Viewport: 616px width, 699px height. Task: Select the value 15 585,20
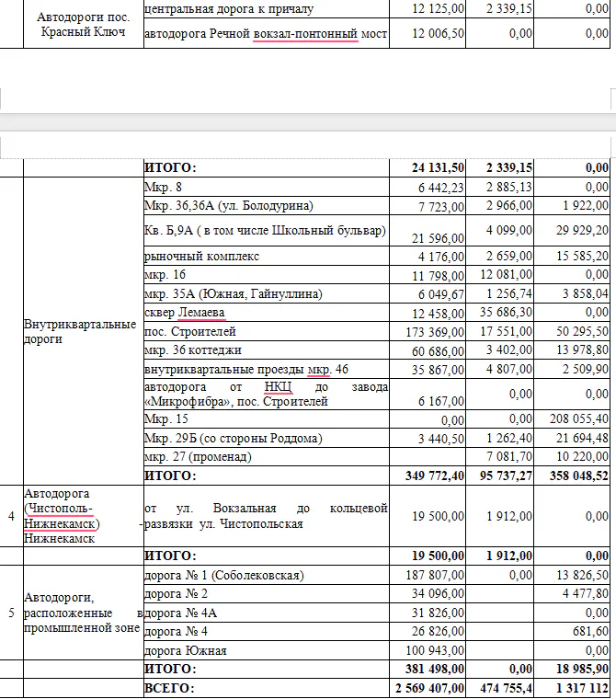(582, 256)
